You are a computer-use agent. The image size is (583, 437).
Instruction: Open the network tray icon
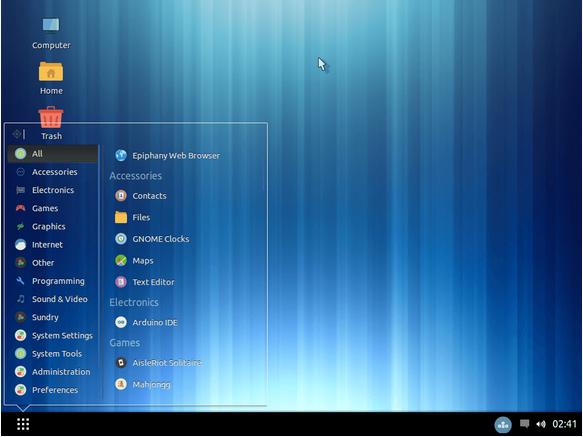pos(503,424)
